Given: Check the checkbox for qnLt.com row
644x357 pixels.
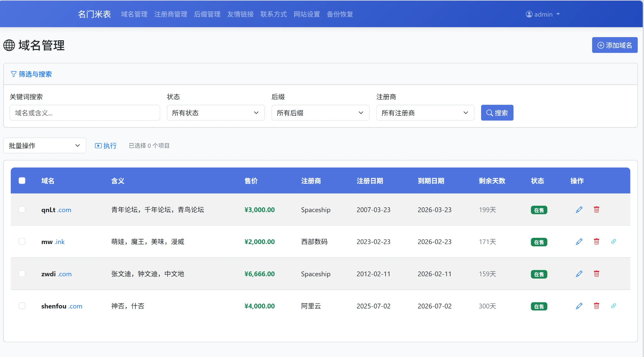Looking at the screenshot, I should point(22,209).
